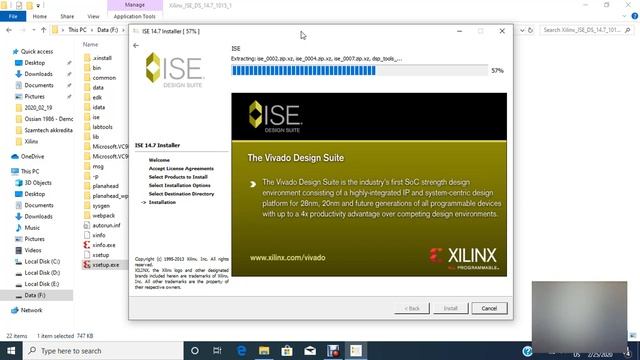The width and height of the screenshot is (640, 360).
Task: Click This PC in address breadcrumb
Action: click(x=77, y=30)
